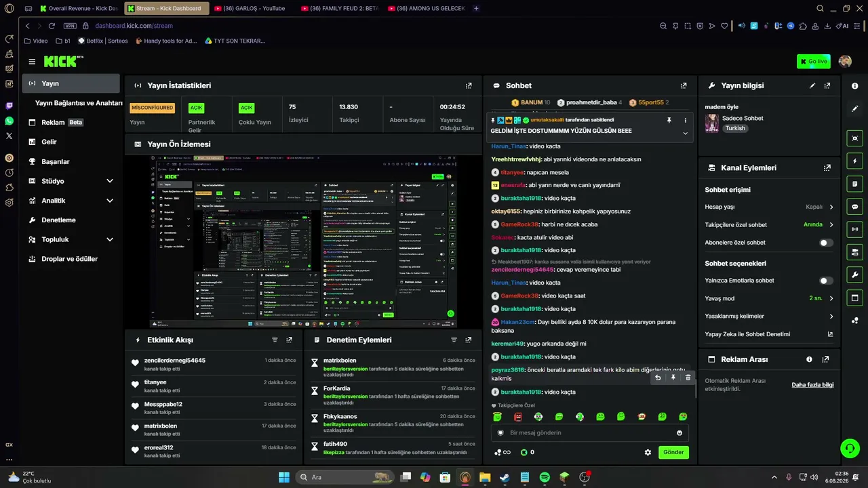Open filter options for Etkinlik Akışı
The height and width of the screenshot is (488, 868).
tap(275, 340)
